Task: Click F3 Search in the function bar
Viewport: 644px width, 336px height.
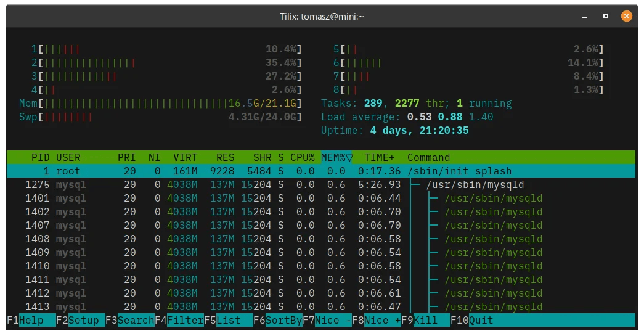Action: [x=130, y=321]
